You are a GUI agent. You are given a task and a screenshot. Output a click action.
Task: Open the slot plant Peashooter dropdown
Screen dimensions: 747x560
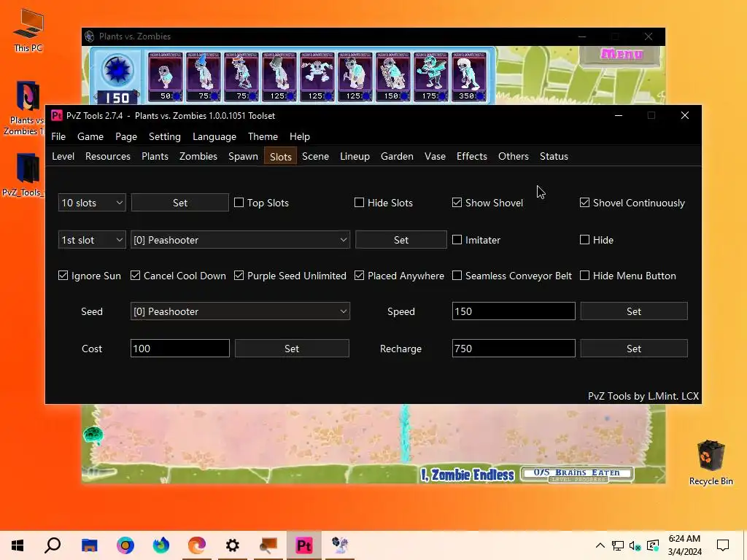pyautogui.click(x=240, y=239)
